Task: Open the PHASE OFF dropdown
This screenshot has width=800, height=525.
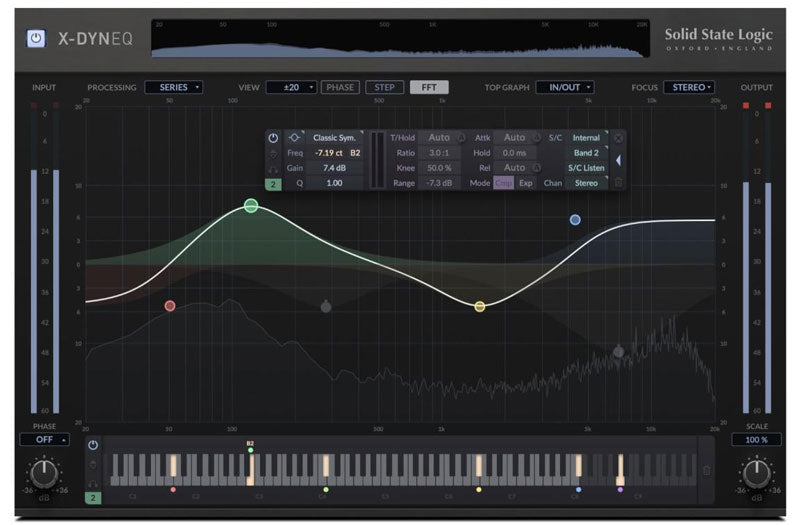Action: point(44,440)
